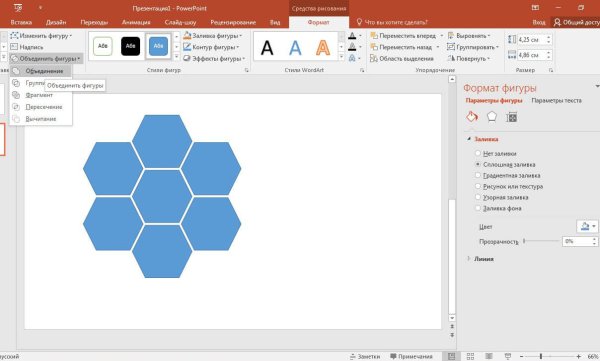Click the text fill icon
The height and width of the screenshot is (361, 600).
352,36
